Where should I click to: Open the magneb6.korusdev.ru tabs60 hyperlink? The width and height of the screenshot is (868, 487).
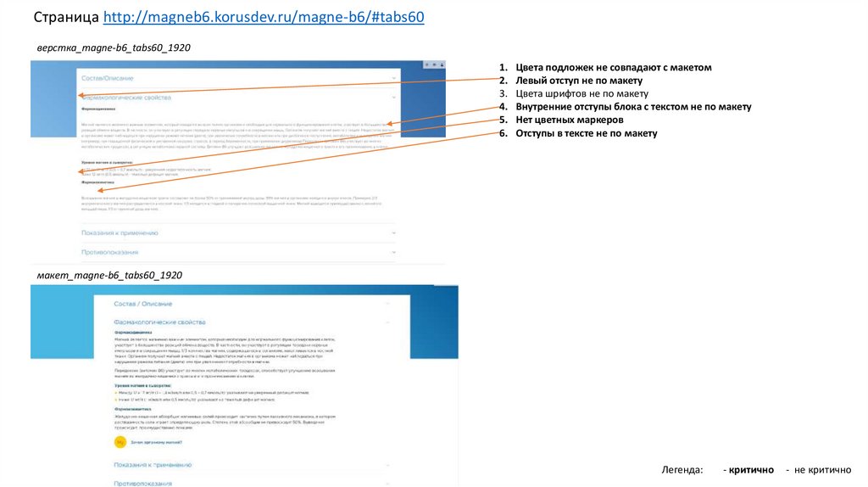(264, 17)
